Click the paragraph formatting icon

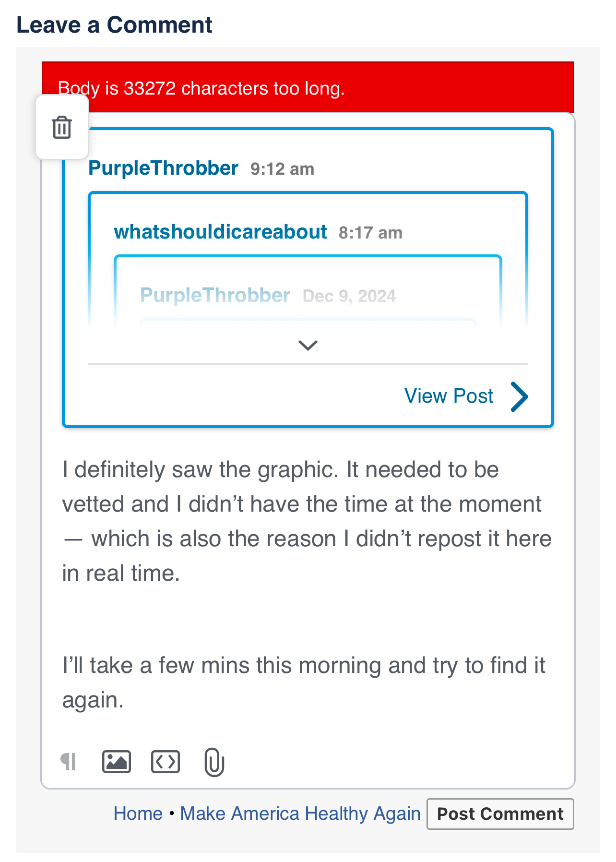click(x=68, y=762)
